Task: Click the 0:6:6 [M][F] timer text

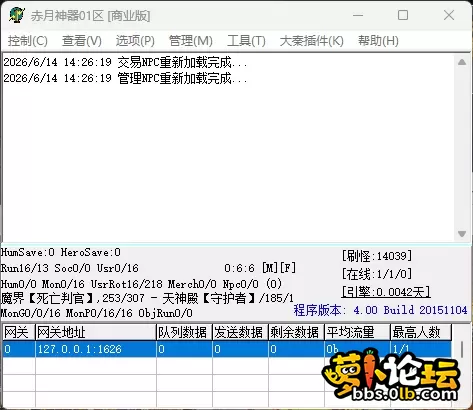Action: pos(260,268)
